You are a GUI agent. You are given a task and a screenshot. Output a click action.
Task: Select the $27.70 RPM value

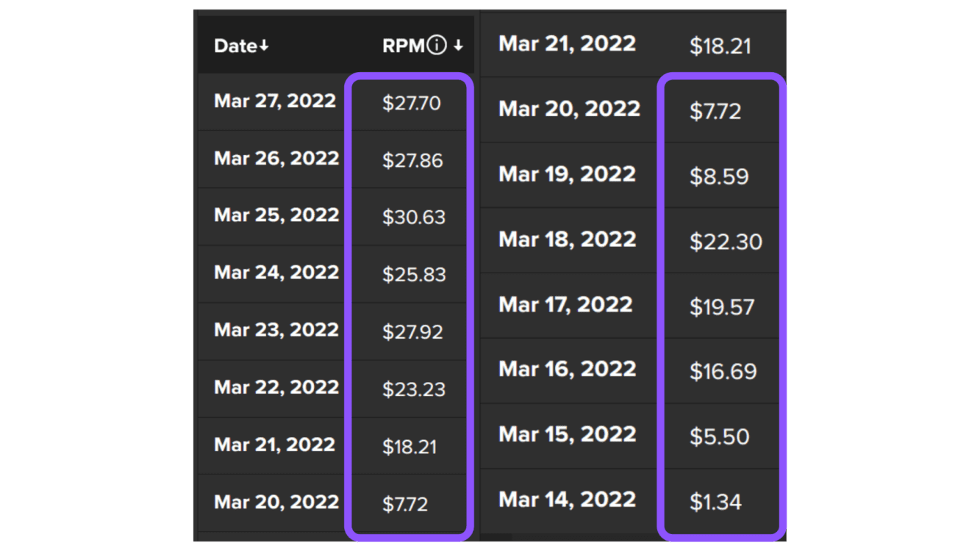click(412, 103)
